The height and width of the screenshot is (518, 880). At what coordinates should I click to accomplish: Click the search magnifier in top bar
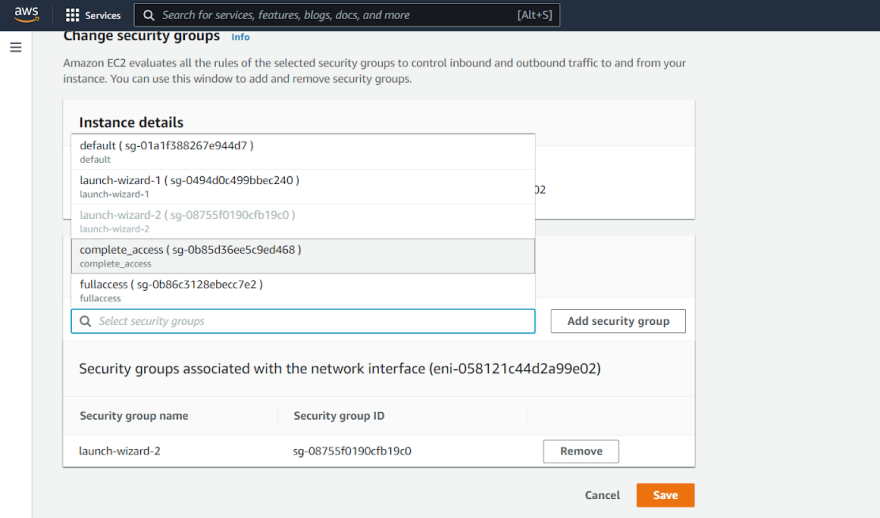pyautogui.click(x=149, y=15)
